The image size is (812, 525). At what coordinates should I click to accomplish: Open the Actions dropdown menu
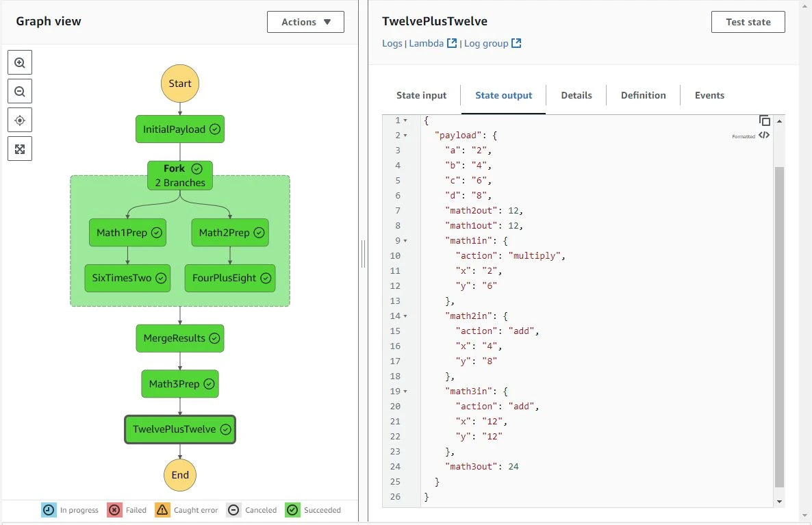[x=305, y=22]
